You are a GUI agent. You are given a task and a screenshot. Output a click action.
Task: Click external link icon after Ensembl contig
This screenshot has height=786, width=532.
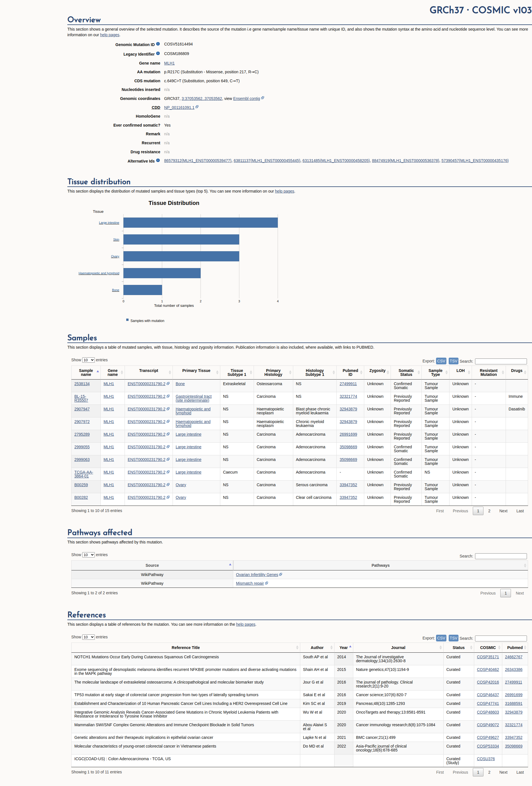(263, 98)
